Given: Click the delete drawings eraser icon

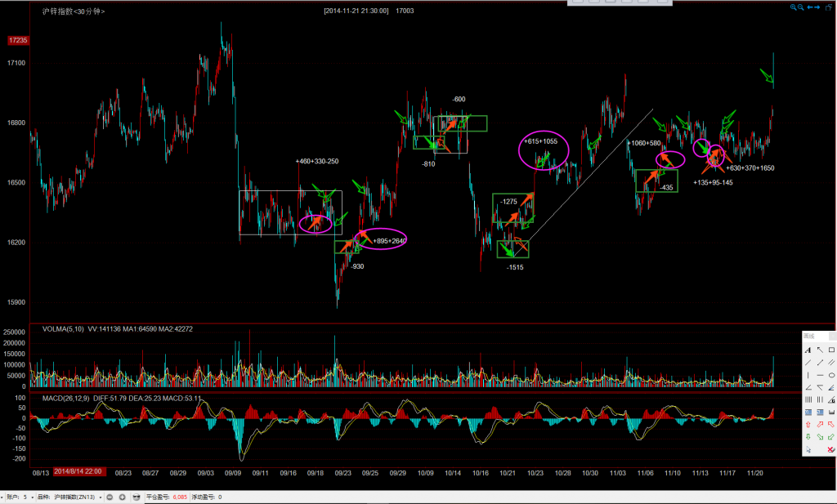Looking at the screenshot, I should pyautogui.click(x=830, y=449).
